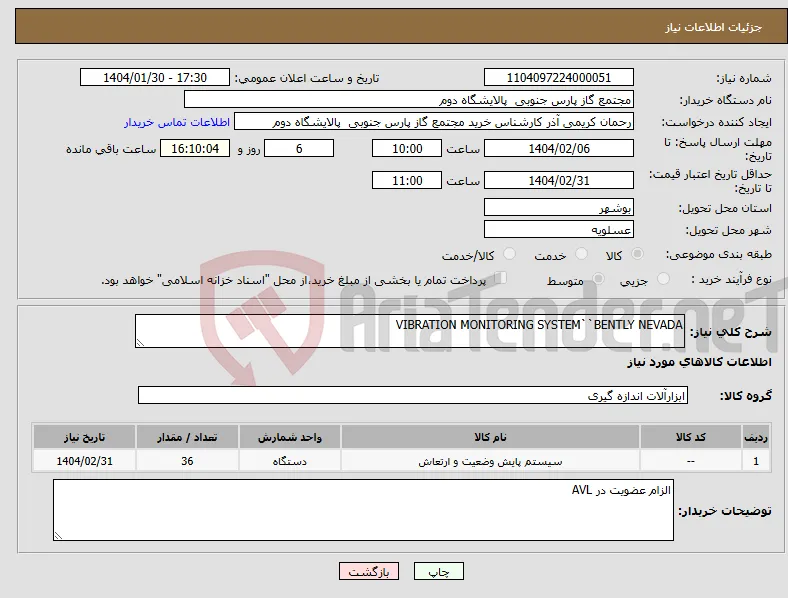Click the unit cell دستگاه

coord(290,461)
